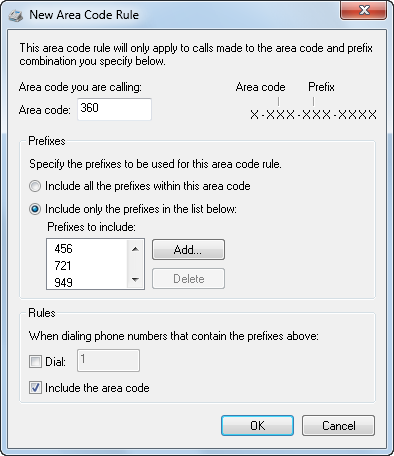Close the New Area Code Rule dialog
Screen dimensions: 394x456
tap(363, 11)
